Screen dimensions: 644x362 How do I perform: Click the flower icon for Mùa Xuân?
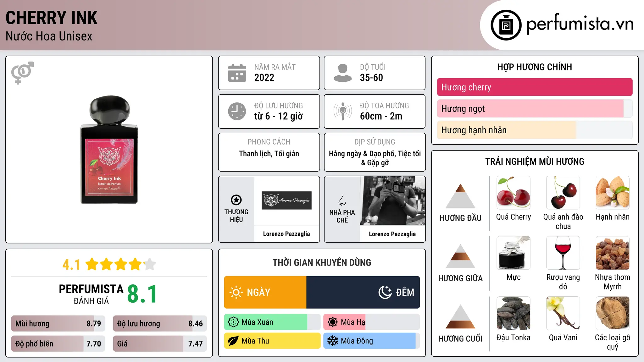(x=233, y=322)
